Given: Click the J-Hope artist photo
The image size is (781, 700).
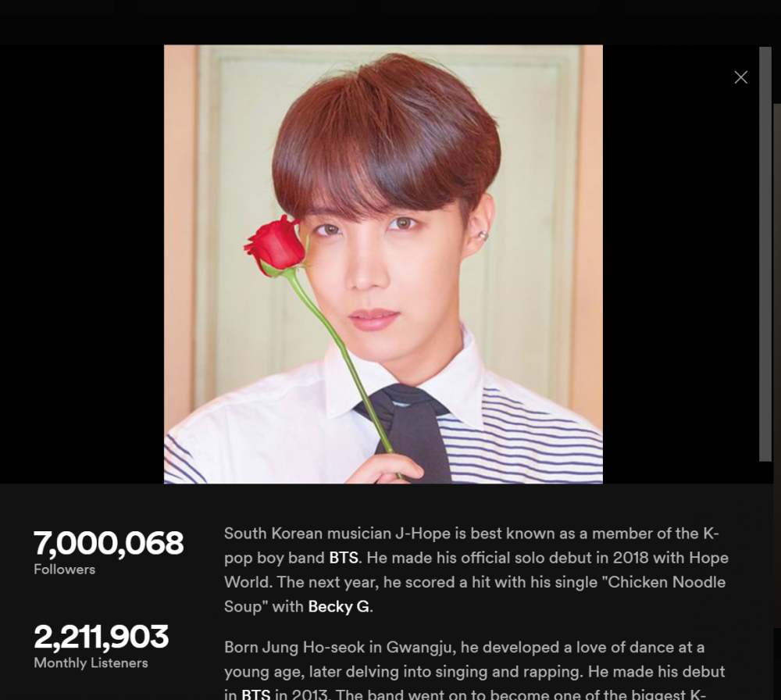Looking at the screenshot, I should click(x=383, y=264).
